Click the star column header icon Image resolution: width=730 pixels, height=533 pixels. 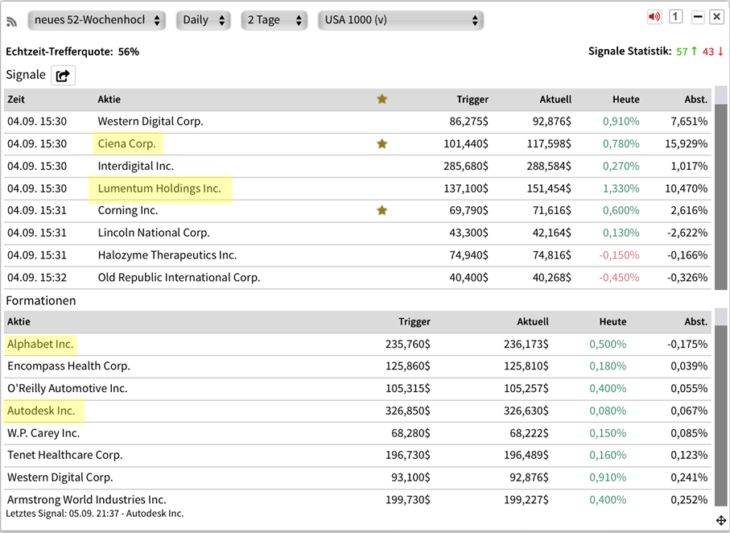tap(382, 99)
